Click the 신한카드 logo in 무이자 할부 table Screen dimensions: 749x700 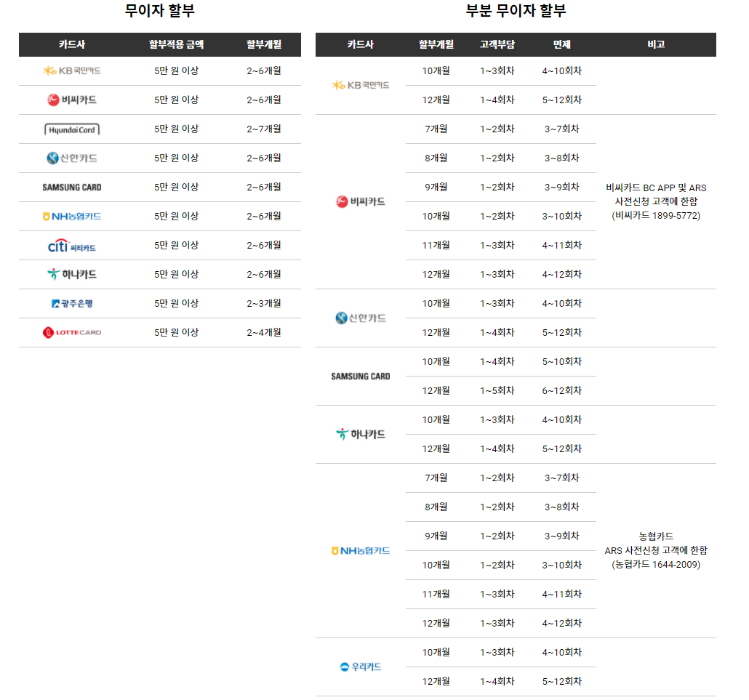click(72, 158)
